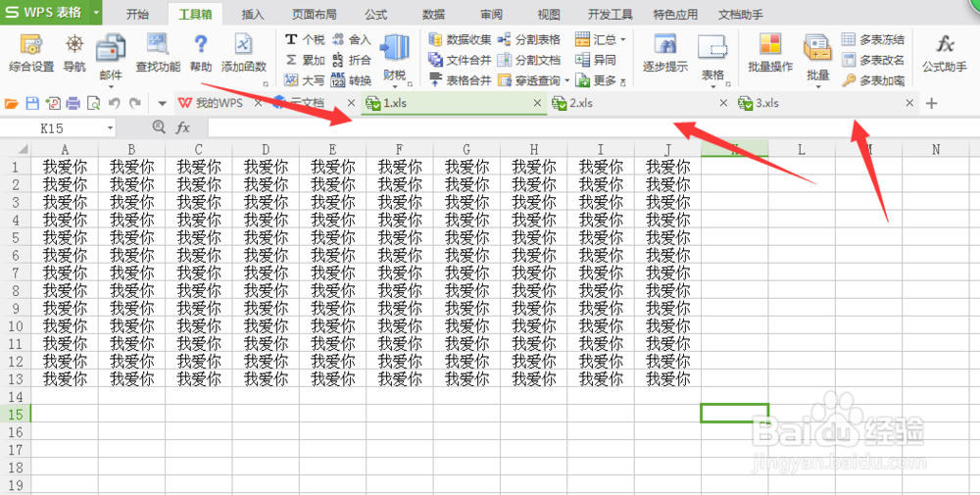Screen dimensions: 980x495
Task: Click 异同 compare differences
Action: tap(596, 60)
